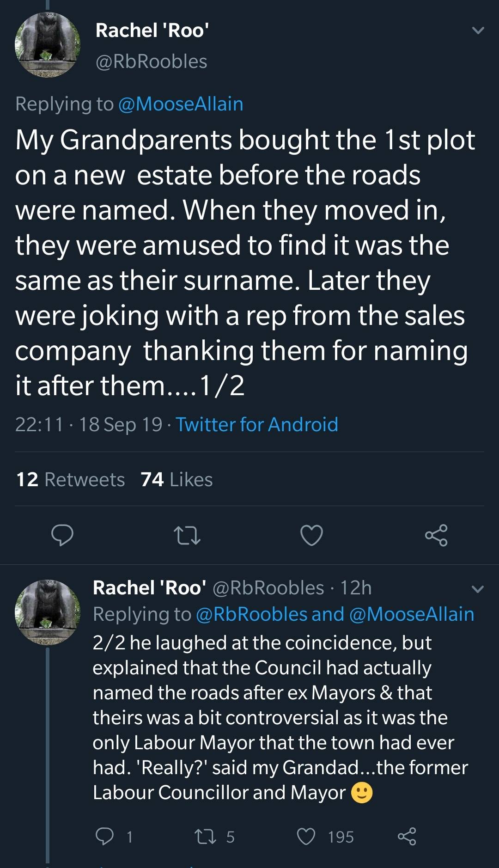
Task: Retweet the main tweet
Action: click(x=187, y=535)
